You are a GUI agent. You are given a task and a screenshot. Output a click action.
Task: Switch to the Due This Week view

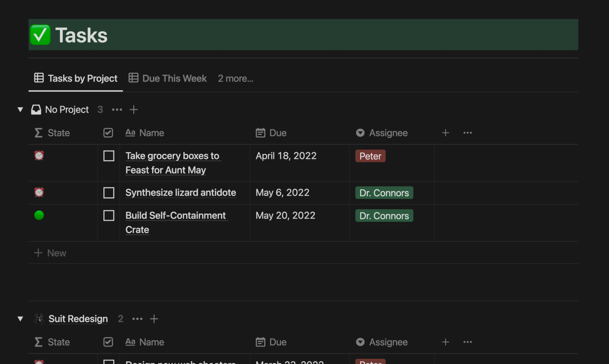click(x=174, y=78)
